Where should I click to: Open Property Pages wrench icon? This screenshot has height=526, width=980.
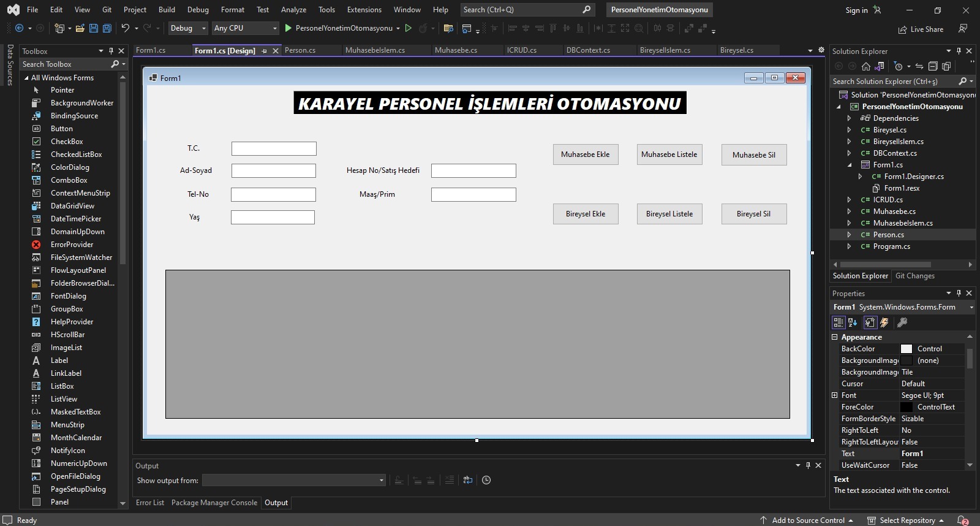[x=902, y=322]
